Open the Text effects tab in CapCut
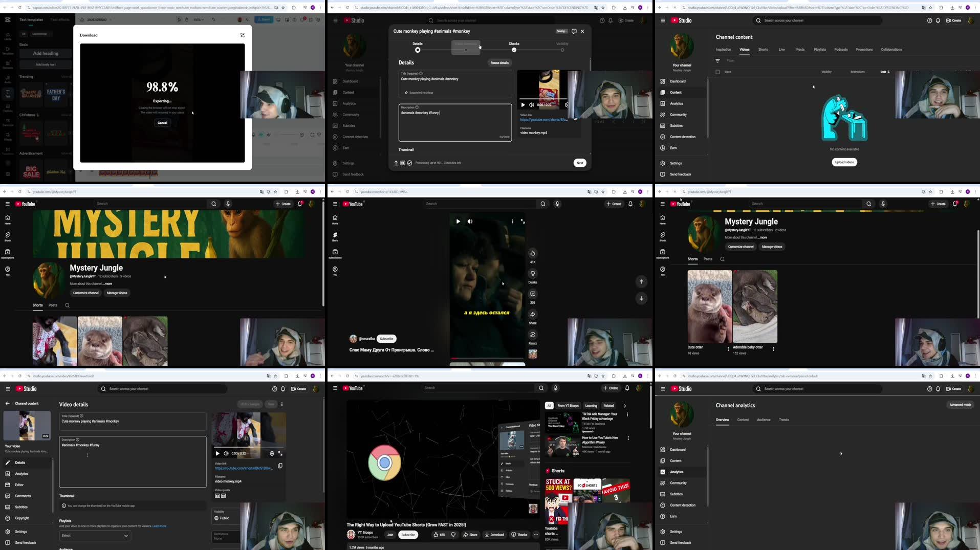This screenshot has width=980, height=550. [60, 19]
